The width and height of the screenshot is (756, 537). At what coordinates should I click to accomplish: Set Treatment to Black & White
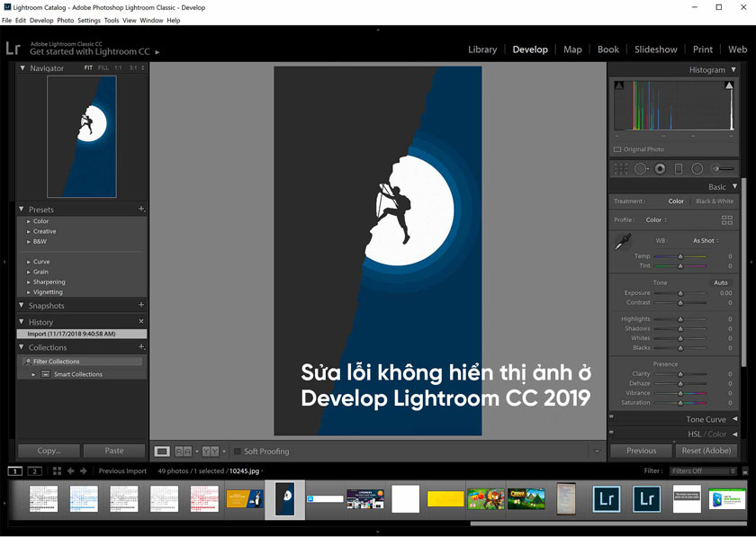(715, 201)
